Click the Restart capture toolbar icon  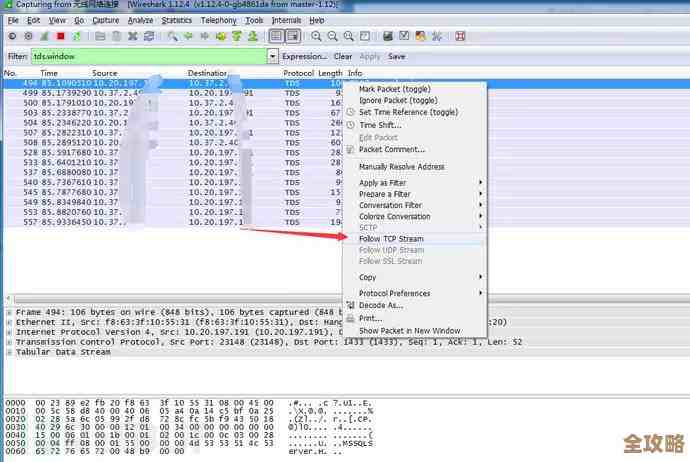[77, 36]
